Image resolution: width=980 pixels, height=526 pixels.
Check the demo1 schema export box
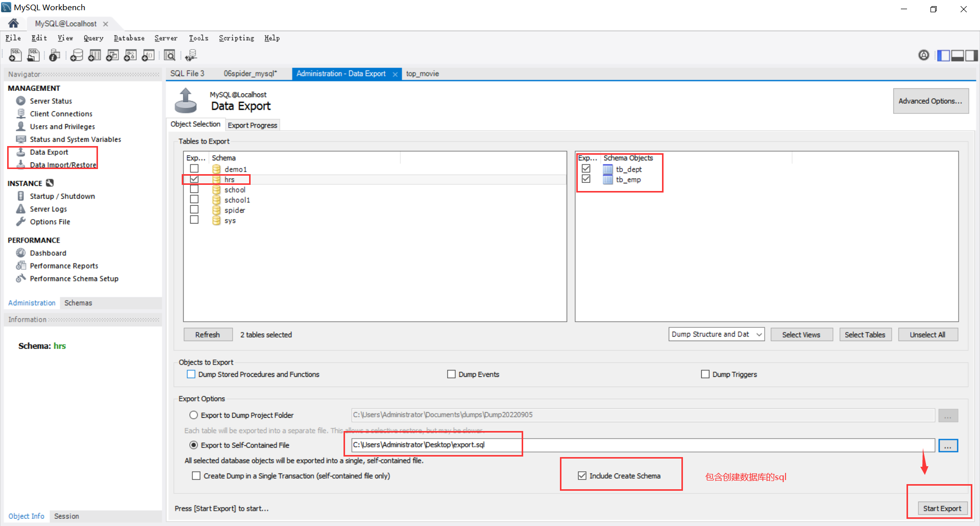pyautogui.click(x=194, y=169)
